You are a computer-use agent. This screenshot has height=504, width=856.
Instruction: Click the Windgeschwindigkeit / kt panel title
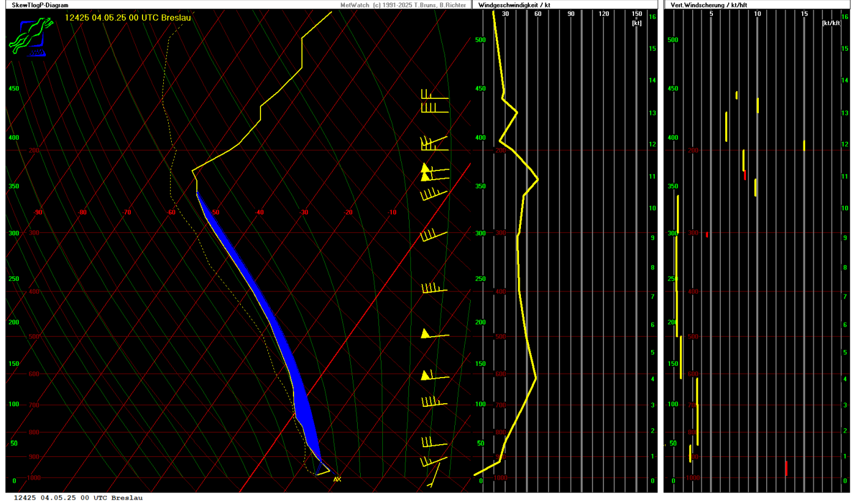click(514, 5)
